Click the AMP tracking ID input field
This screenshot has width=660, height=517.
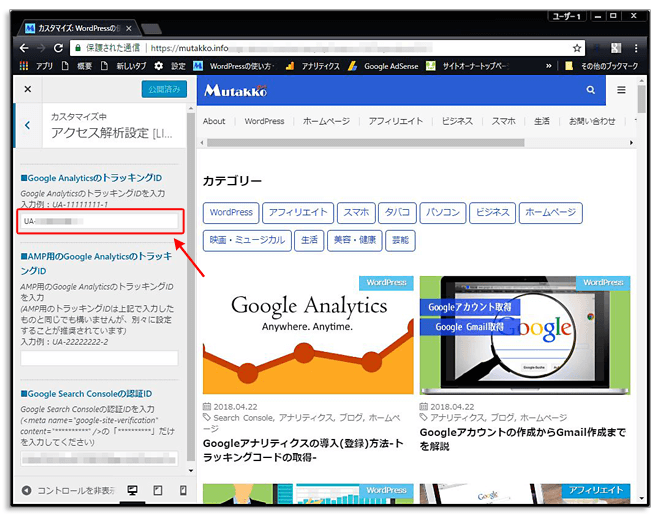coord(100,358)
